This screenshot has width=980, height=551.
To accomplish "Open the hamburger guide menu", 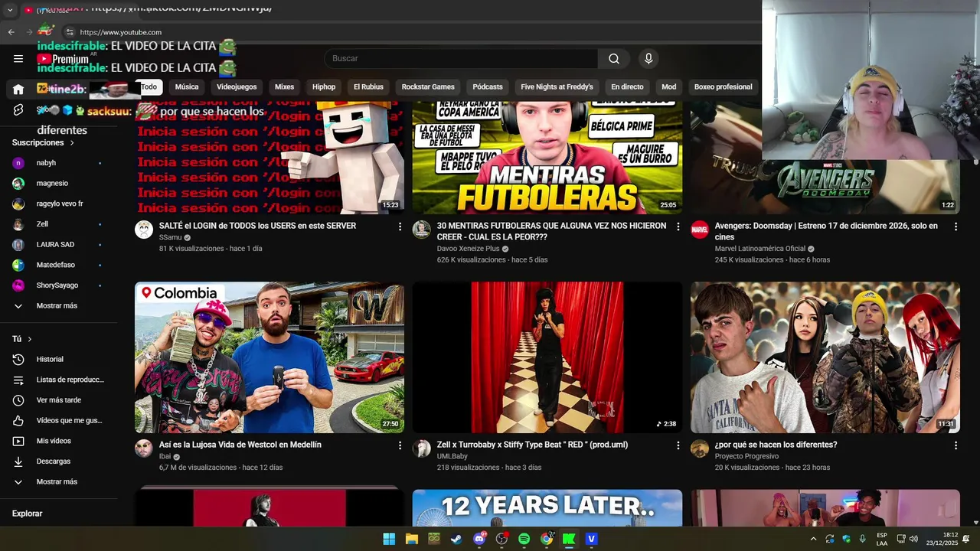I will [x=18, y=59].
